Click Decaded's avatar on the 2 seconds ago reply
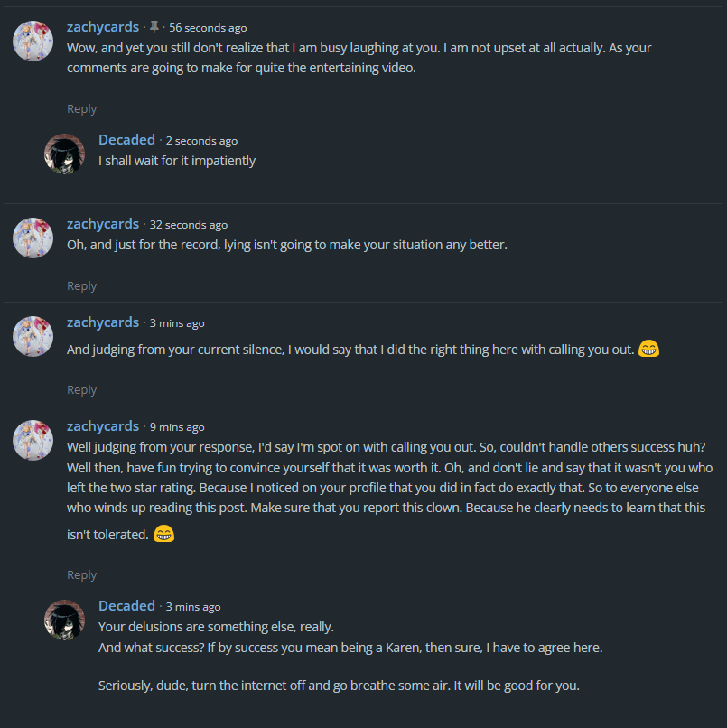 tap(64, 154)
